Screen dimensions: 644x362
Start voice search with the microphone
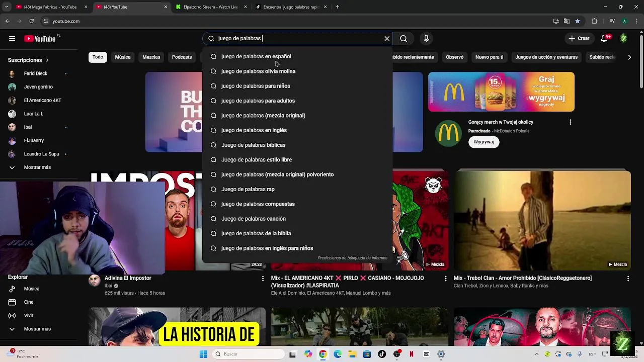coord(426,39)
